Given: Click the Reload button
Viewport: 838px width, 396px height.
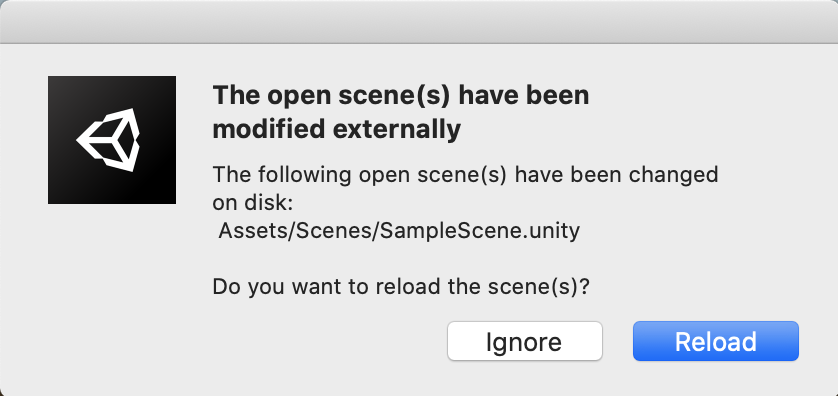Looking at the screenshot, I should (716, 341).
